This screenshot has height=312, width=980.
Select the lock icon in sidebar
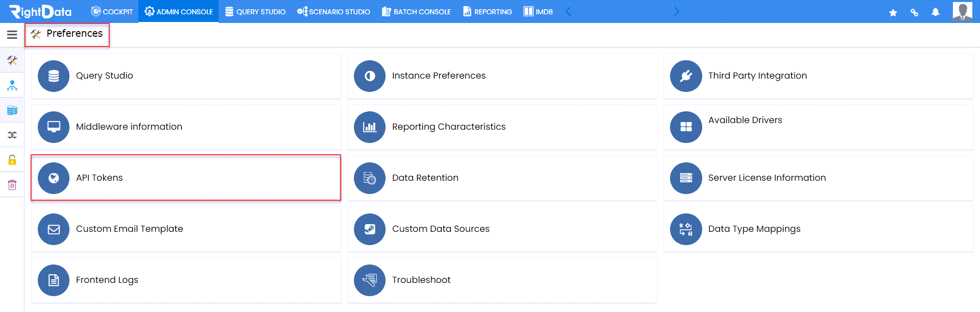[x=12, y=160]
